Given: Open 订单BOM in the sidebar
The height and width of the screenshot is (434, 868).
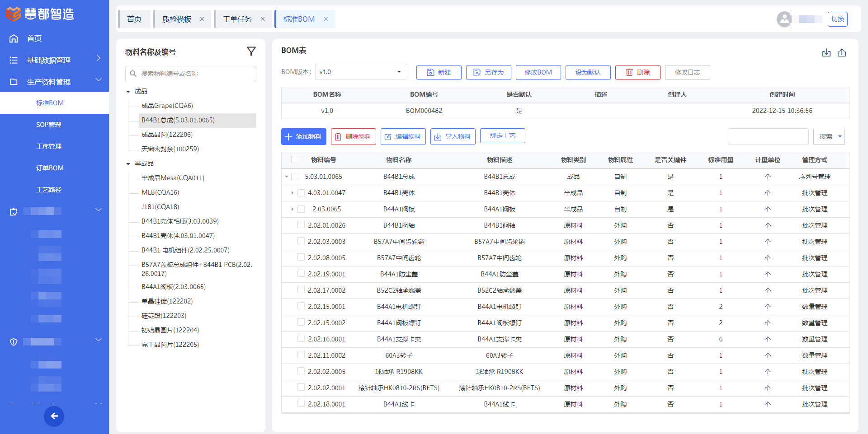Looking at the screenshot, I should pos(50,168).
